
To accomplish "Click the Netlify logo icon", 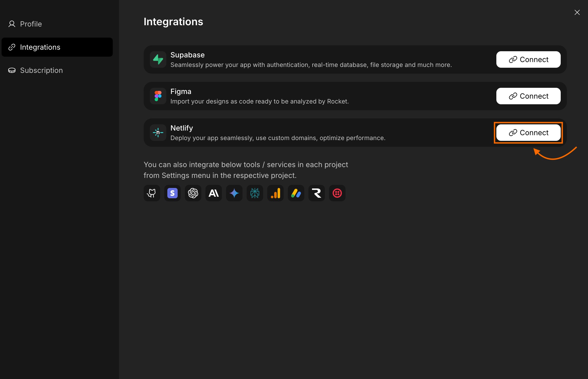I will [x=158, y=133].
